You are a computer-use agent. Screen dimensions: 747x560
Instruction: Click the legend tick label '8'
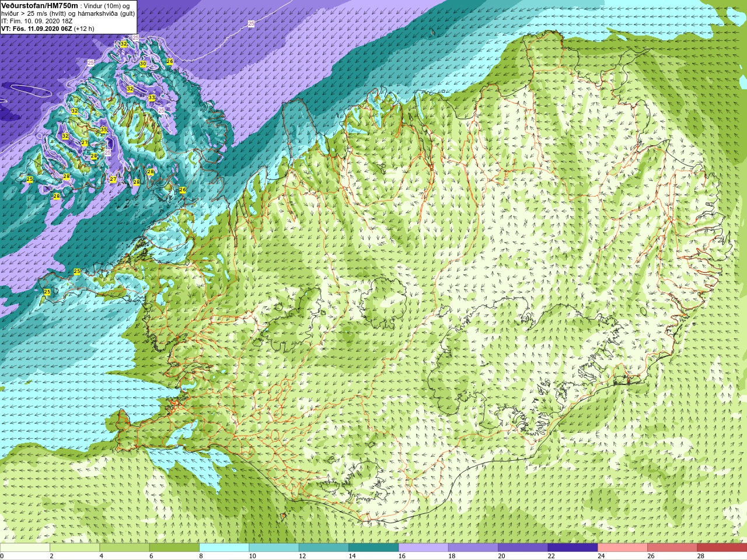click(201, 556)
